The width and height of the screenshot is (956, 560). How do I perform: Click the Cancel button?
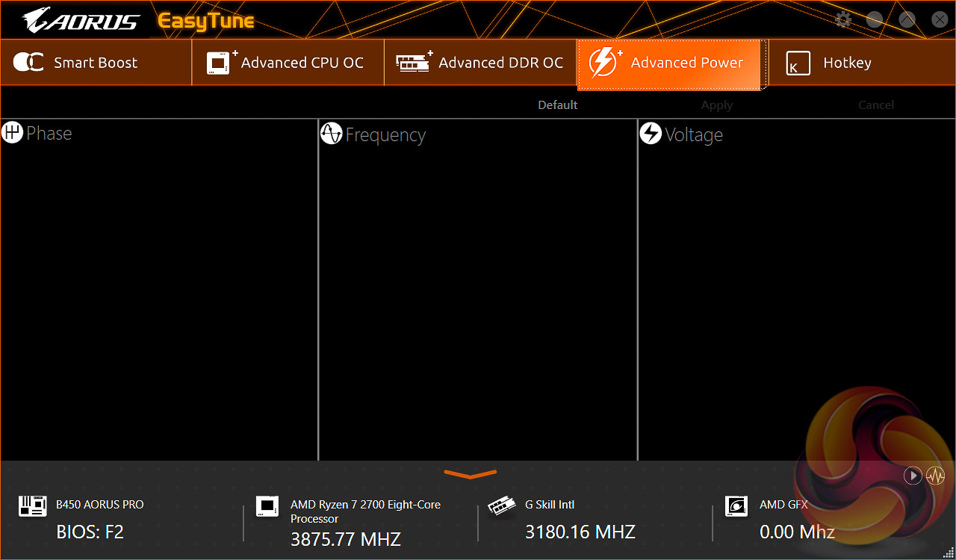[876, 105]
